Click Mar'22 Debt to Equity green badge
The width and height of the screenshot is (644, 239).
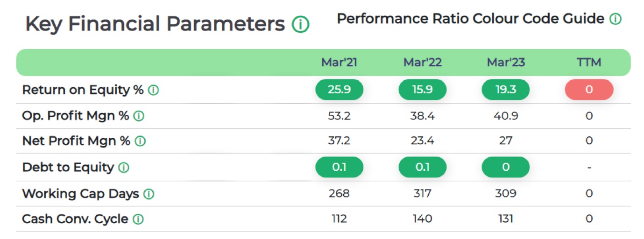click(x=422, y=167)
